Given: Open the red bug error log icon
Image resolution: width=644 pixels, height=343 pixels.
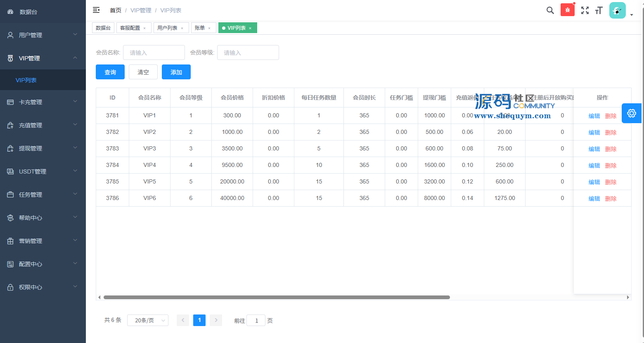Looking at the screenshot, I should [x=567, y=10].
